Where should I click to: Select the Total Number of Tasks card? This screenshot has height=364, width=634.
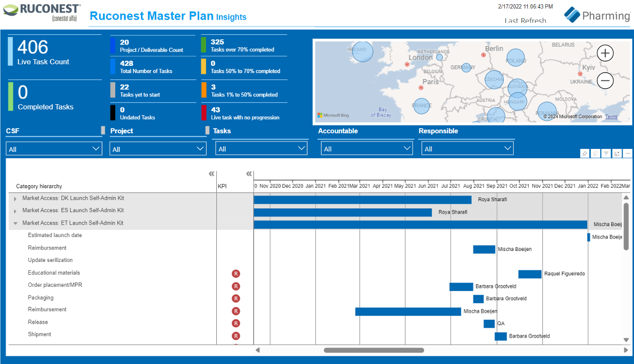pos(153,67)
